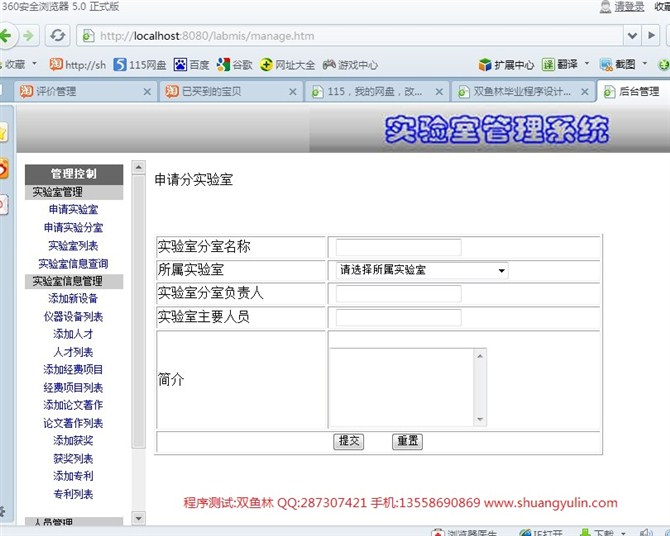The height and width of the screenshot is (536, 670).
Task: Open the 申请实验室 menu link
Action: [x=73, y=209]
